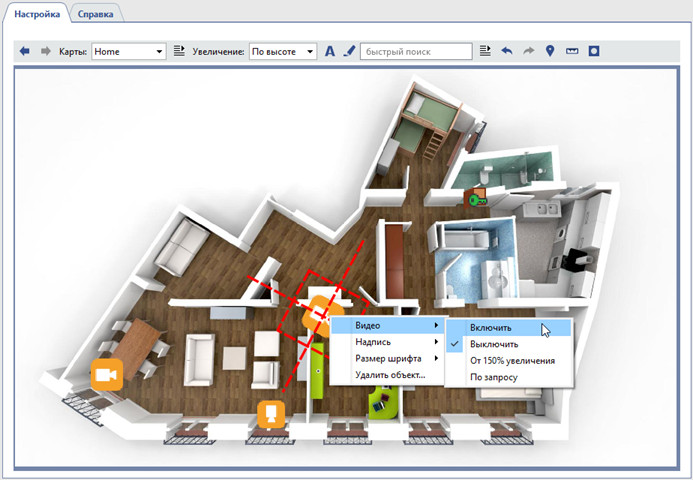Viewport: 693px width, 480px height.
Task: Click the map pin marker icon
Action: 550,51
